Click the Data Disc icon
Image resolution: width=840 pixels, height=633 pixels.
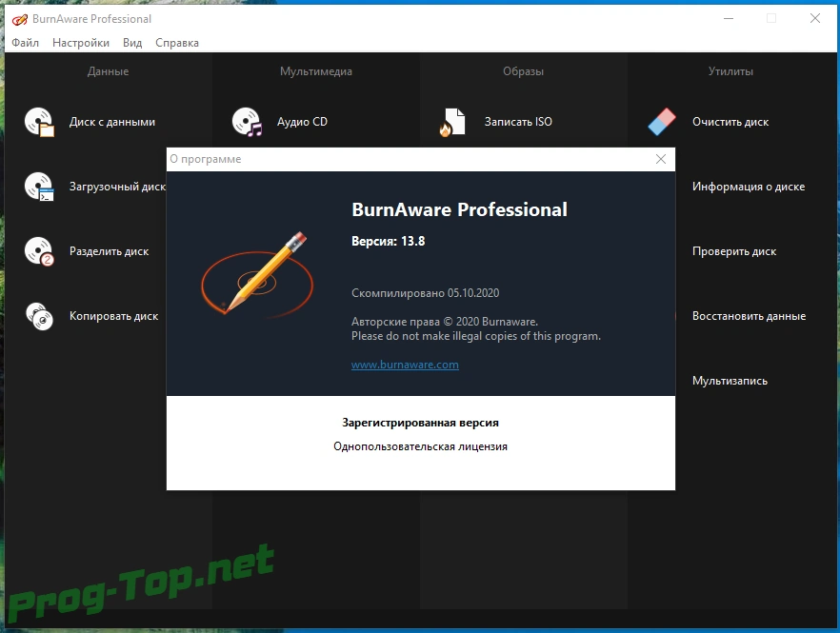tap(39, 122)
